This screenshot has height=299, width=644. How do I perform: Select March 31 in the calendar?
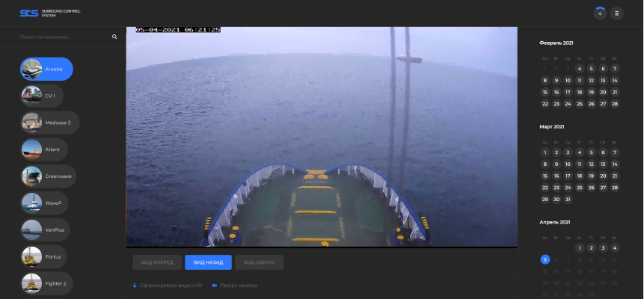[x=568, y=200]
